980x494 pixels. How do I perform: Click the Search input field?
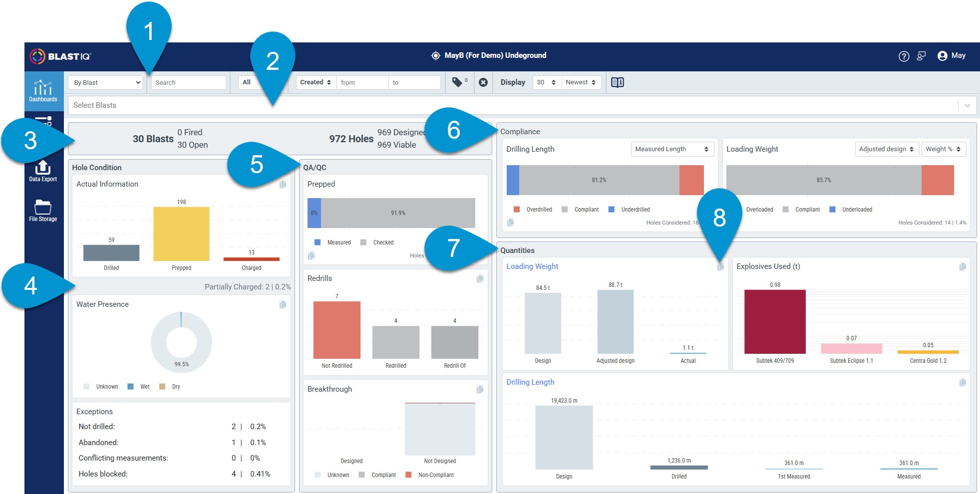point(188,82)
